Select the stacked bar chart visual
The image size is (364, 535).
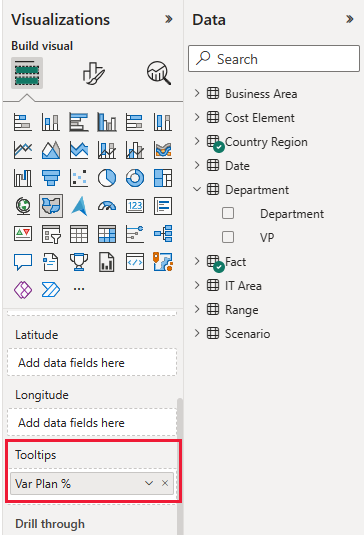pos(23,122)
